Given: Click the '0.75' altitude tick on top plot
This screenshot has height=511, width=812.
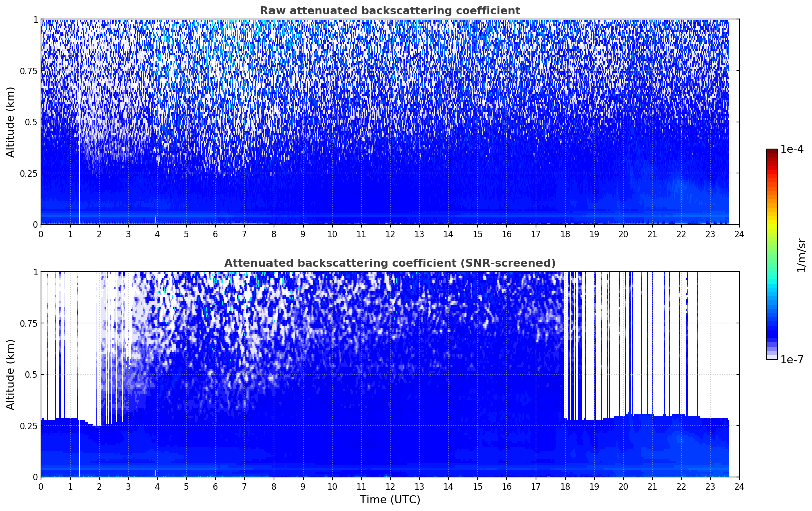Looking at the screenshot, I should coord(29,71).
